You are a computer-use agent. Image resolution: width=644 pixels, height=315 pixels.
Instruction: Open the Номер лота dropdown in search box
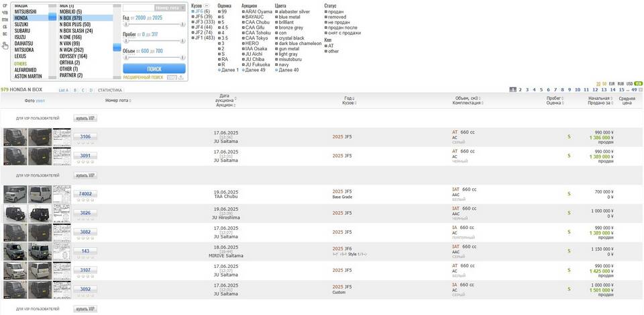[x=170, y=8]
